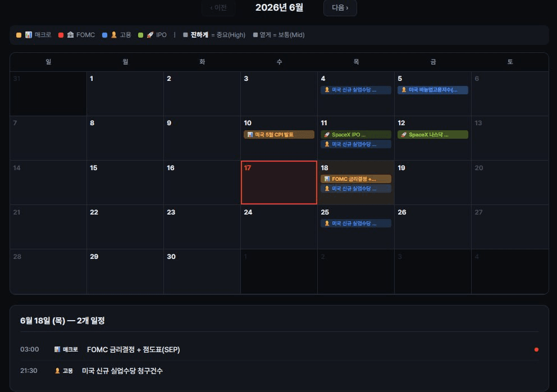Select date 15 on the calendar
Image resolution: width=557 pixels, height=392 pixels.
pos(125,183)
